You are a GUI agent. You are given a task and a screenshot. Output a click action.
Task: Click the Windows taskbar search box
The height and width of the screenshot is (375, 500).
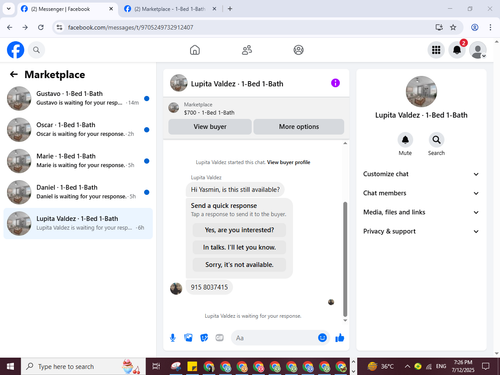(83, 367)
